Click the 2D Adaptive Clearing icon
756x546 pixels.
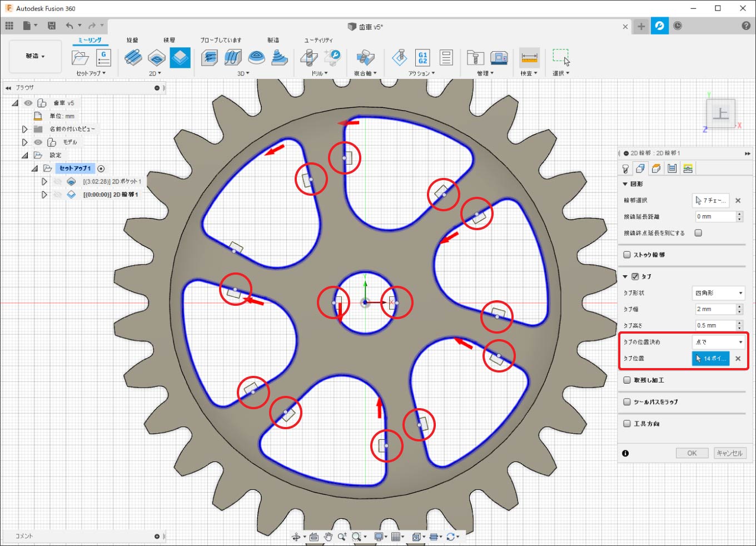coord(133,58)
